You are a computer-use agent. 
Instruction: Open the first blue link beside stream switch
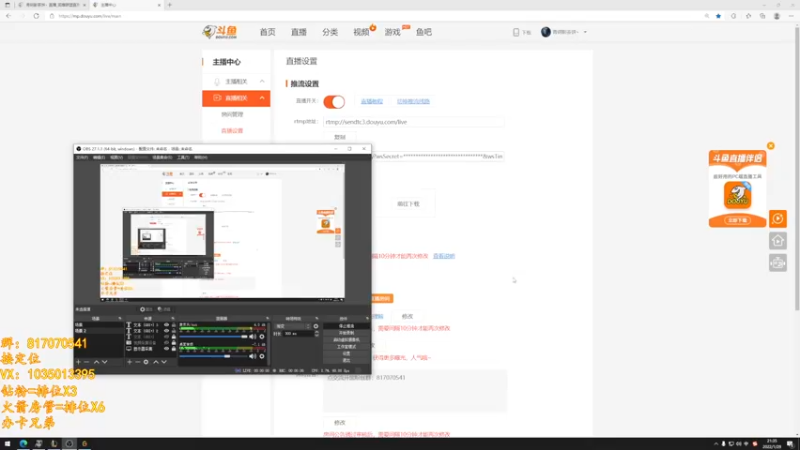[371, 101]
